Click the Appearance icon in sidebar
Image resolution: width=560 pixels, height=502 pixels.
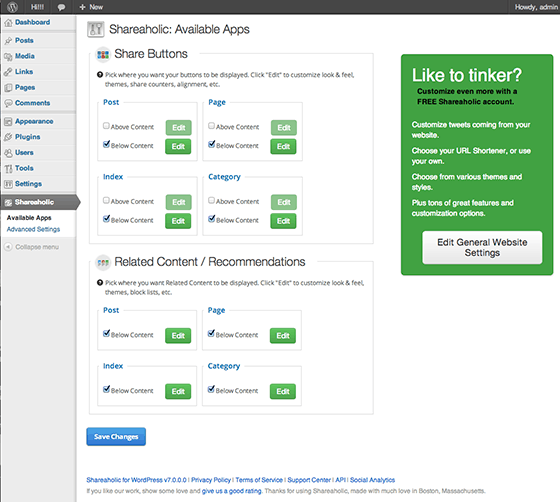click(x=8, y=122)
